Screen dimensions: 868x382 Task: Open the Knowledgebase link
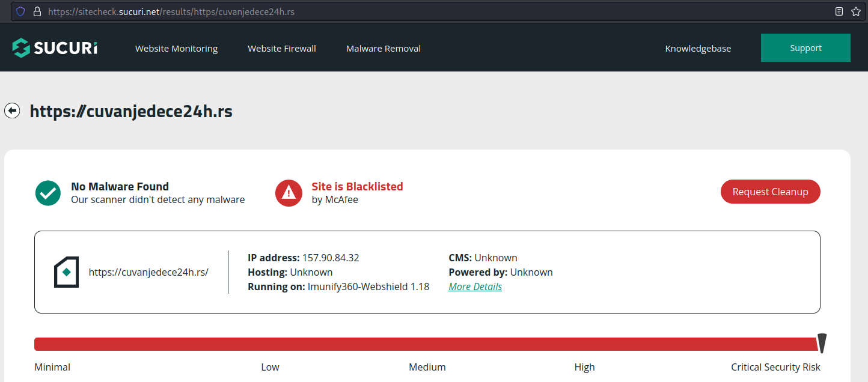[698, 49]
